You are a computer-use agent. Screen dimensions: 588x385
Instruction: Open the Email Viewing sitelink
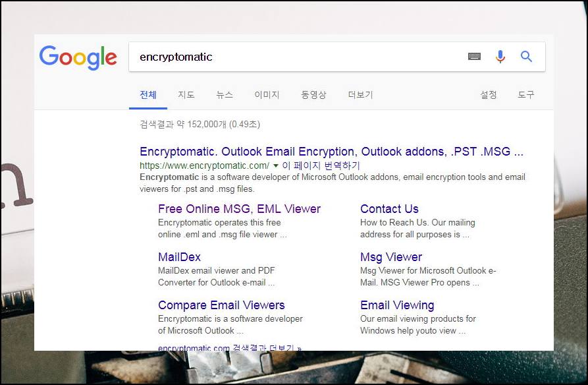397,305
